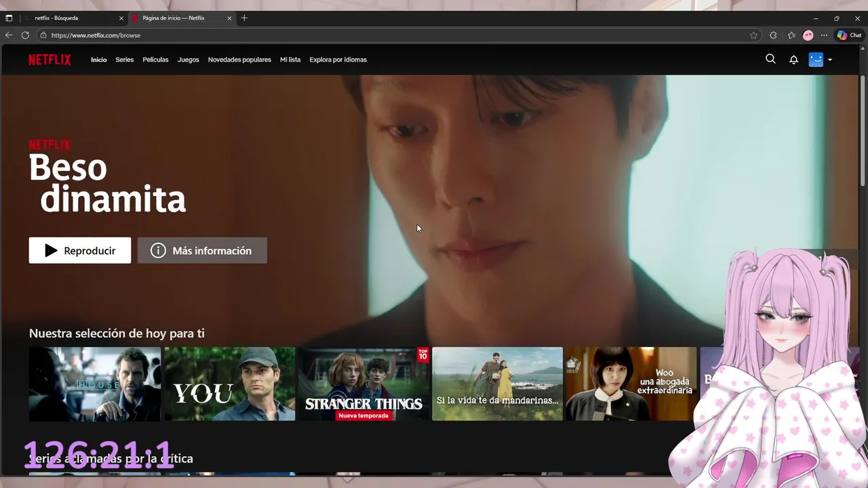Viewport: 868px width, 488px height.
Task: Click Más información button
Action: click(202, 251)
